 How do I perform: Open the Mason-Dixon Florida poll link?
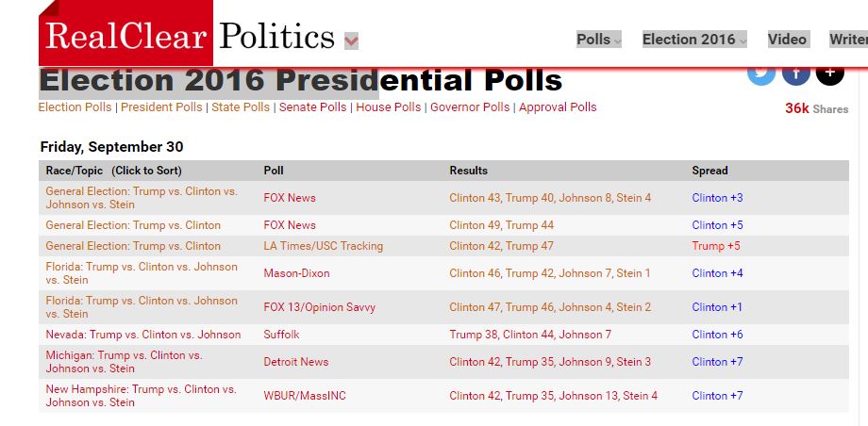click(x=296, y=273)
